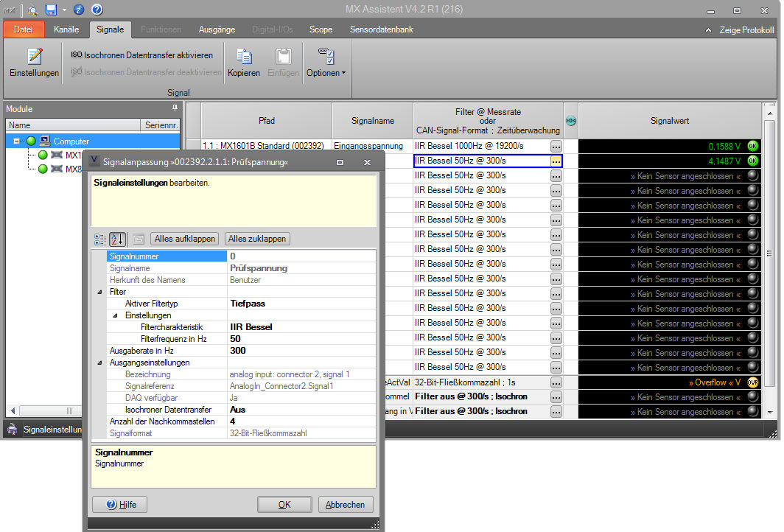784x532 pixels.
Task: Collapse the Computer tree node
Action: pyautogui.click(x=17, y=141)
